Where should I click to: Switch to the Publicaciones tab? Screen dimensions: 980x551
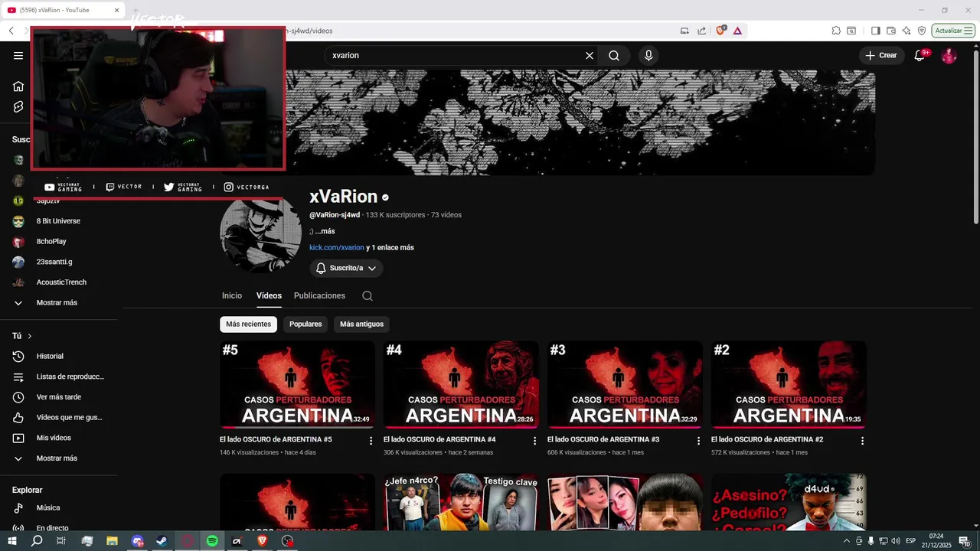[x=319, y=295]
